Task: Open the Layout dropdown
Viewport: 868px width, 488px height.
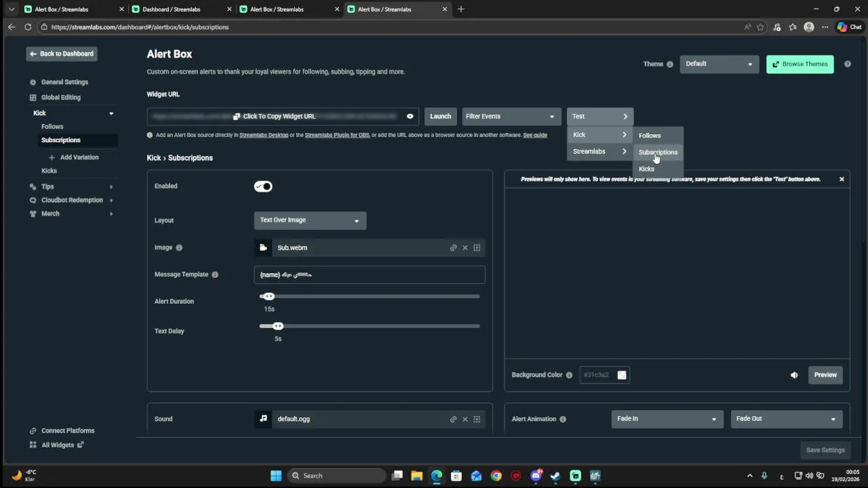Action: tap(310, 220)
